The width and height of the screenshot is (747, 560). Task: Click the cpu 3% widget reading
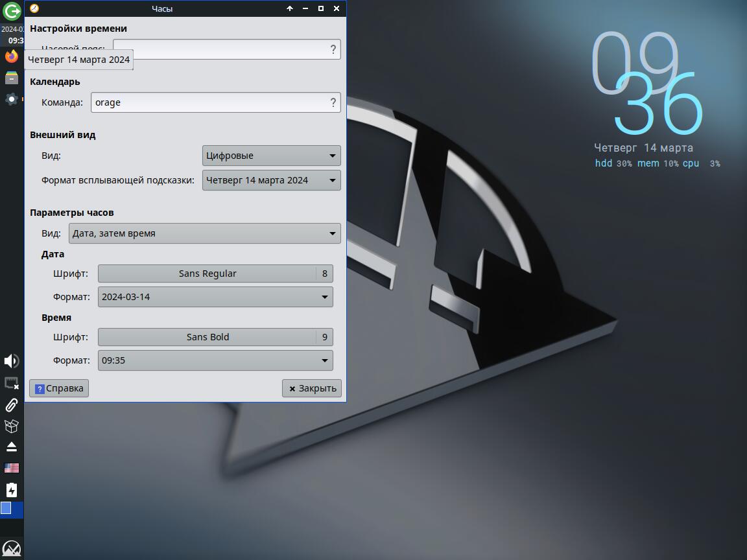(x=701, y=163)
